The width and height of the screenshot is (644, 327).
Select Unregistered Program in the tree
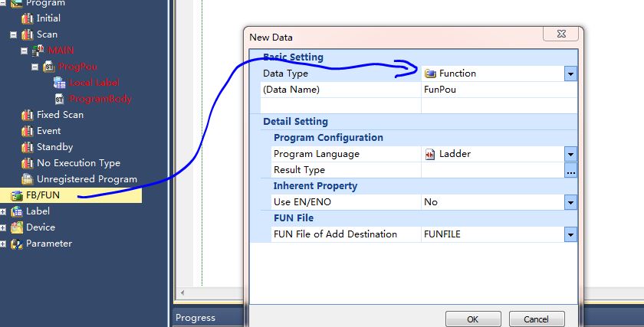87,179
